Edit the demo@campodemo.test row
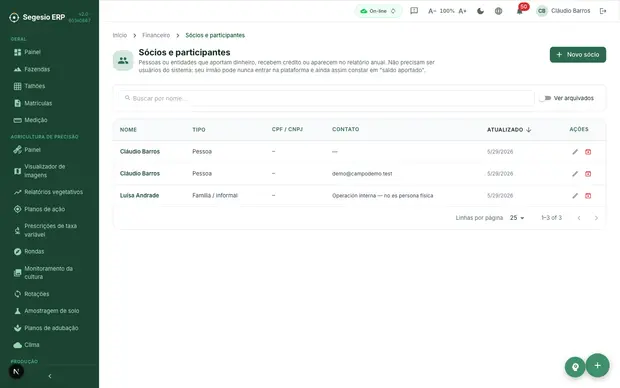This screenshot has width=620, height=388. 575,174
